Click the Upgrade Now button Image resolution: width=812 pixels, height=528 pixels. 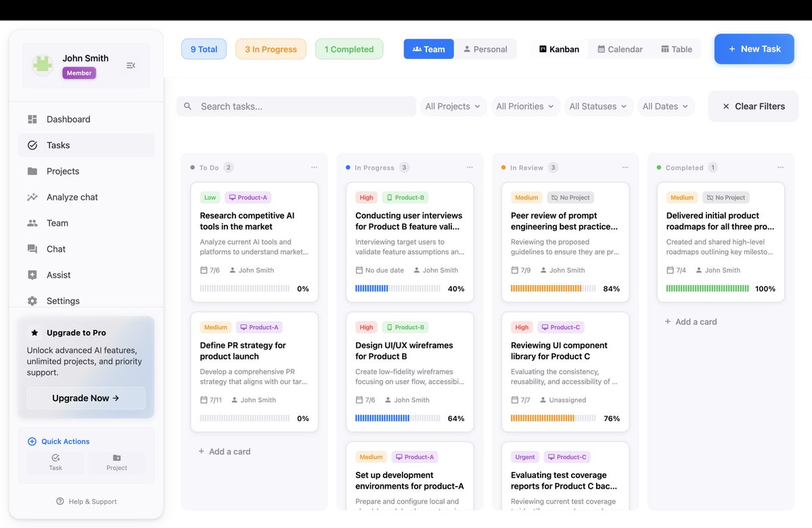pyautogui.click(x=86, y=398)
